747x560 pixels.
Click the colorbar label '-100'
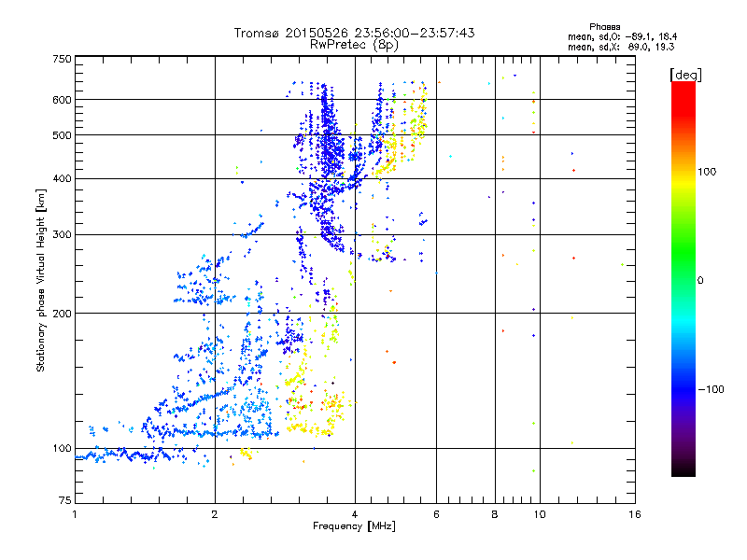tap(711, 389)
